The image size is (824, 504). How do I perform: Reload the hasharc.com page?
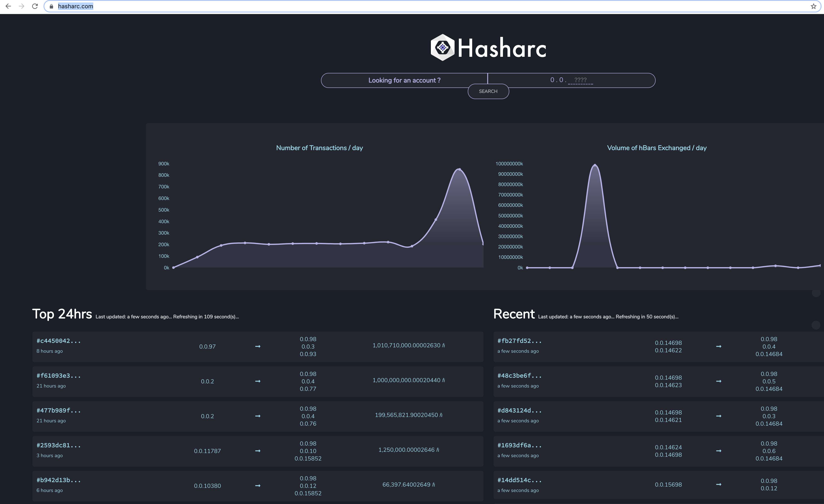(x=35, y=6)
